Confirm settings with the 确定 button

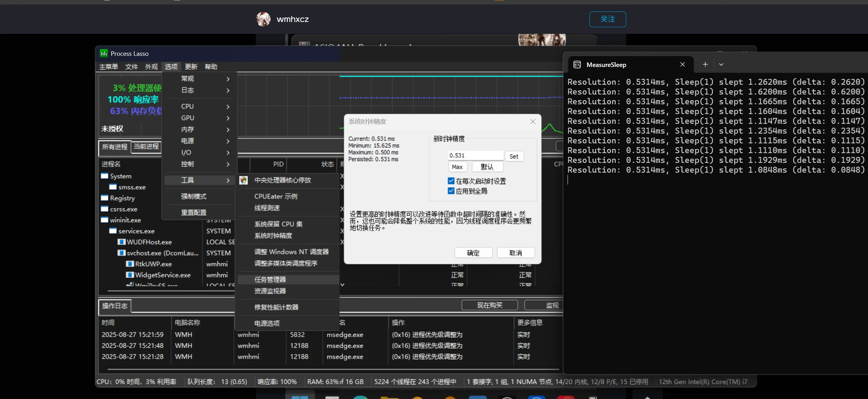pos(473,253)
